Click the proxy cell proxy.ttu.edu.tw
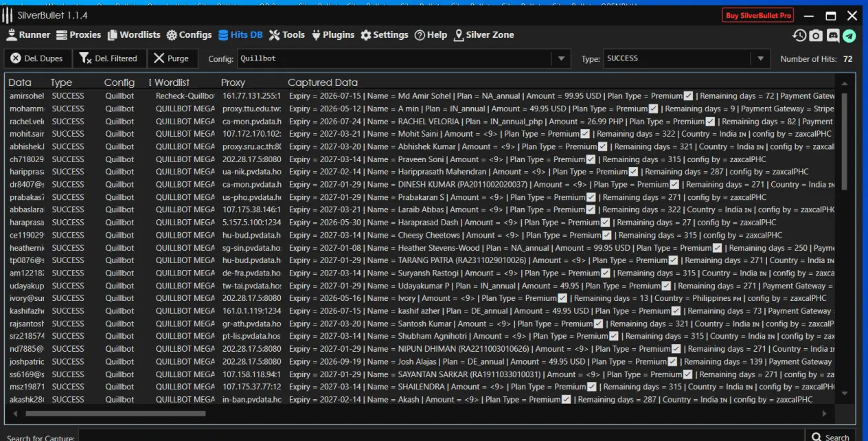 tap(251, 109)
